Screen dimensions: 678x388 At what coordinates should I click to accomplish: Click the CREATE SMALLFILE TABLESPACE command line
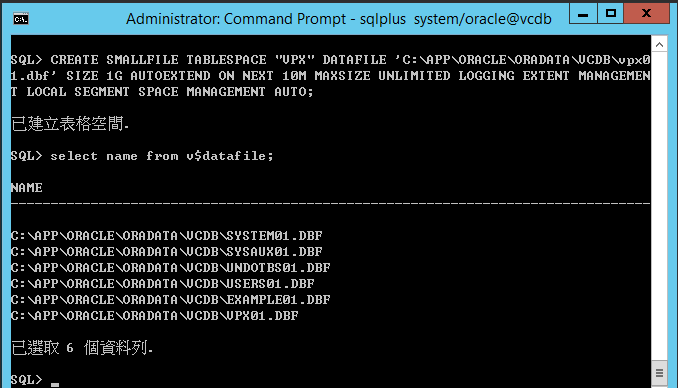pos(330,76)
